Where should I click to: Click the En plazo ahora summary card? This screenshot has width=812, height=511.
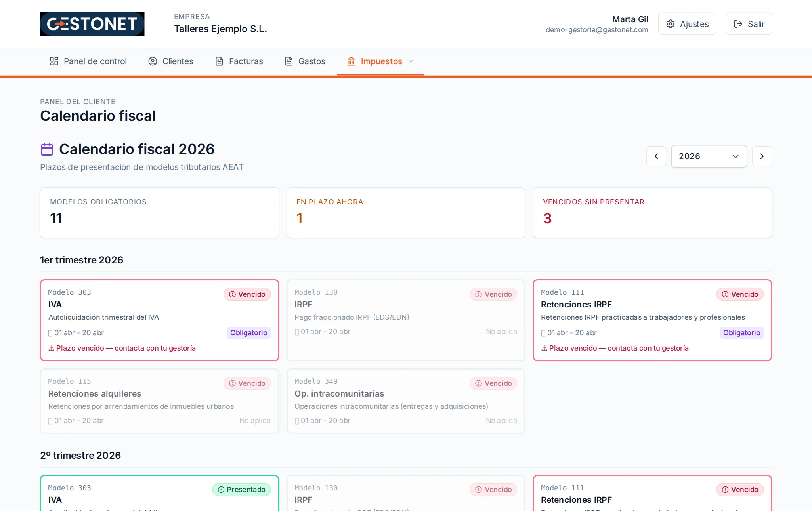406,213
